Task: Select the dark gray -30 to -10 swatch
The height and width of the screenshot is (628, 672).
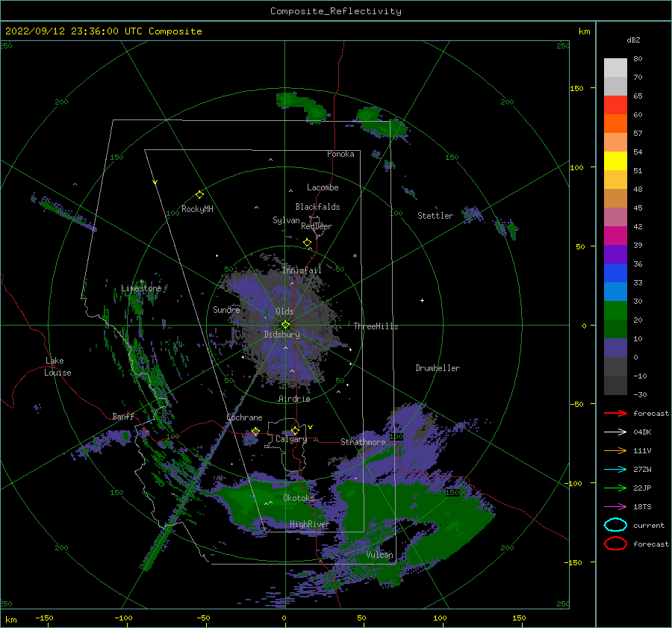Action: [x=615, y=385]
